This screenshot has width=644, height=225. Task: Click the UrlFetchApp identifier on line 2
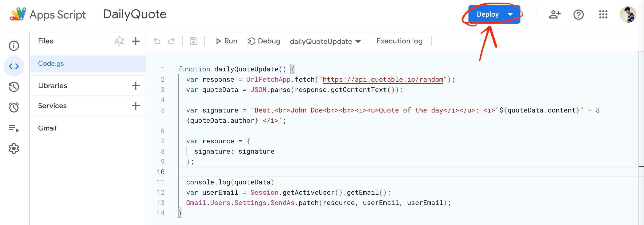click(x=268, y=79)
